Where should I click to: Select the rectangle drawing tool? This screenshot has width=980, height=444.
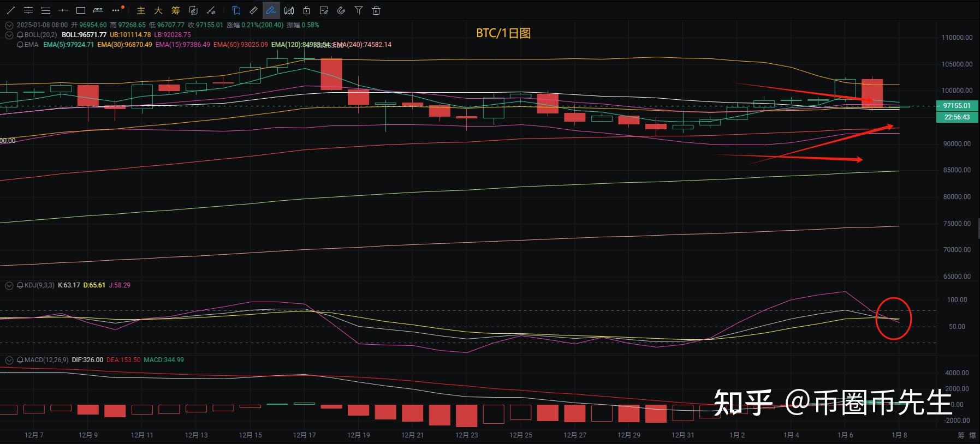pyautogui.click(x=81, y=10)
